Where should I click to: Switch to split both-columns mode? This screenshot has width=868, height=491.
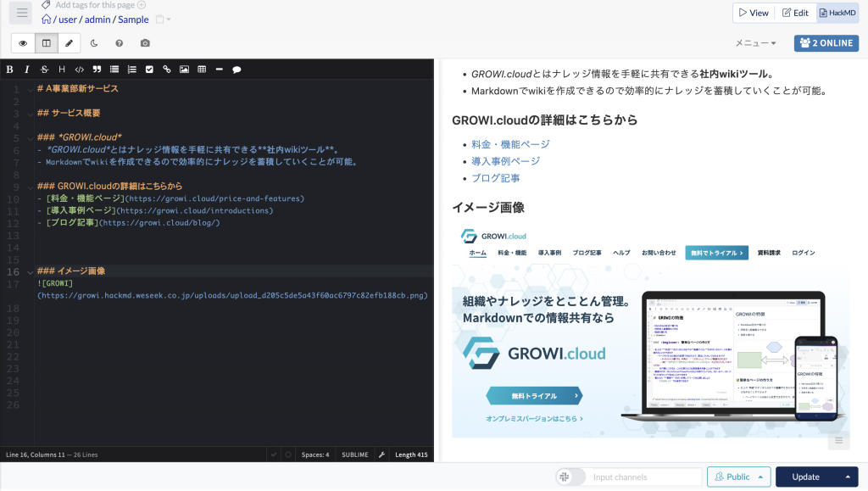pos(47,43)
